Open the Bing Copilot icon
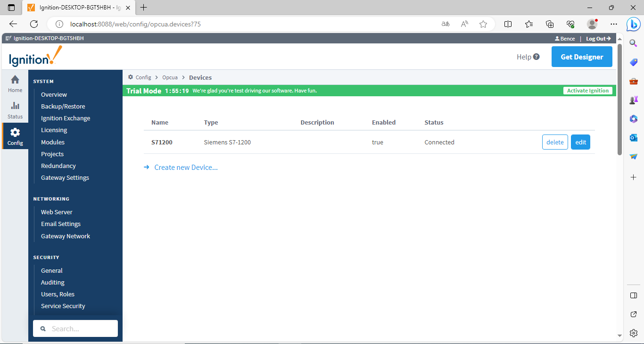 [633, 24]
